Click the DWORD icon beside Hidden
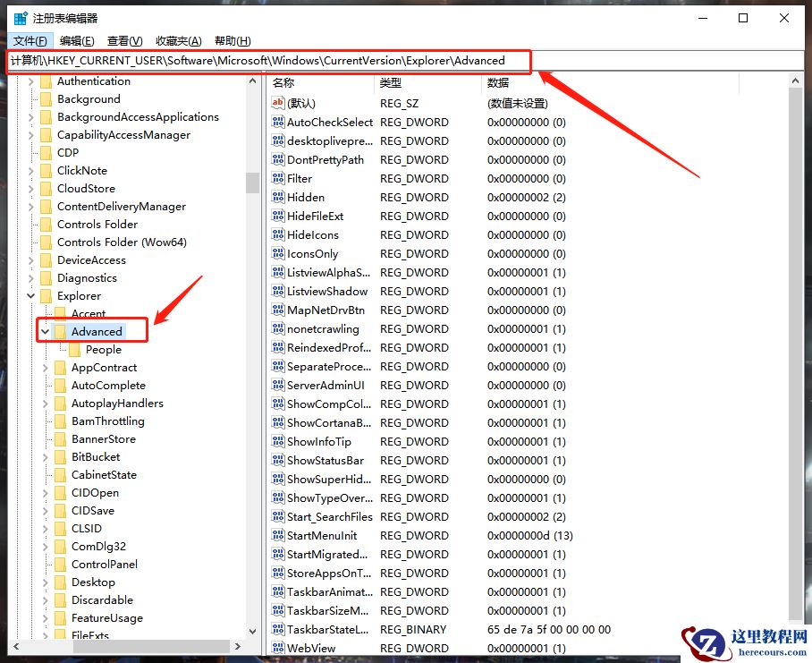This screenshot has height=663, width=812. [x=278, y=197]
